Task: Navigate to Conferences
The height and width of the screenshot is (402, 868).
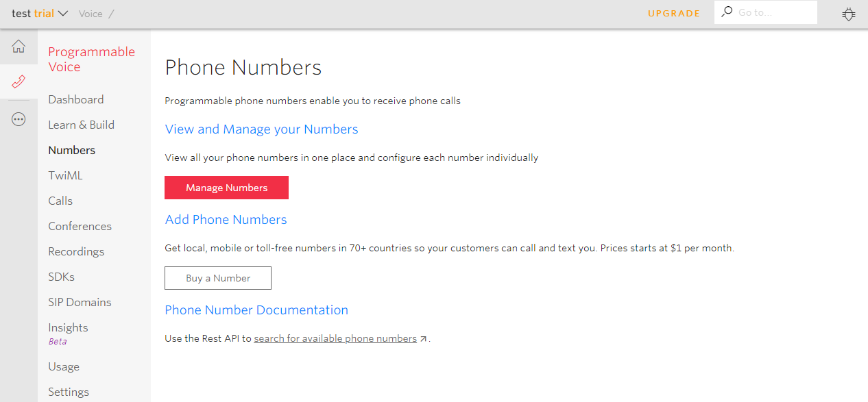Action: coord(80,226)
